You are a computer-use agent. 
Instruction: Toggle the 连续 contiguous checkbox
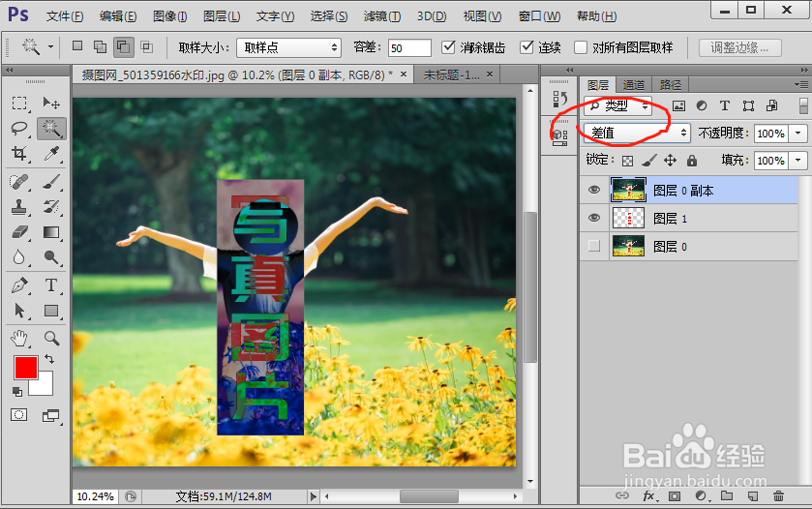pyautogui.click(x=526, y=47)
